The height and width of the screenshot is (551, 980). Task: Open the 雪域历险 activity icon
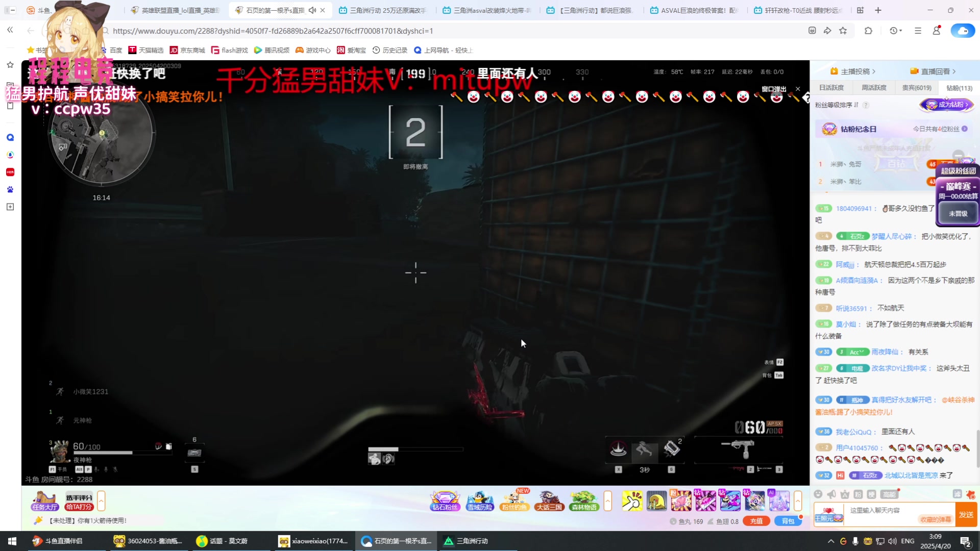coord(480,500)
